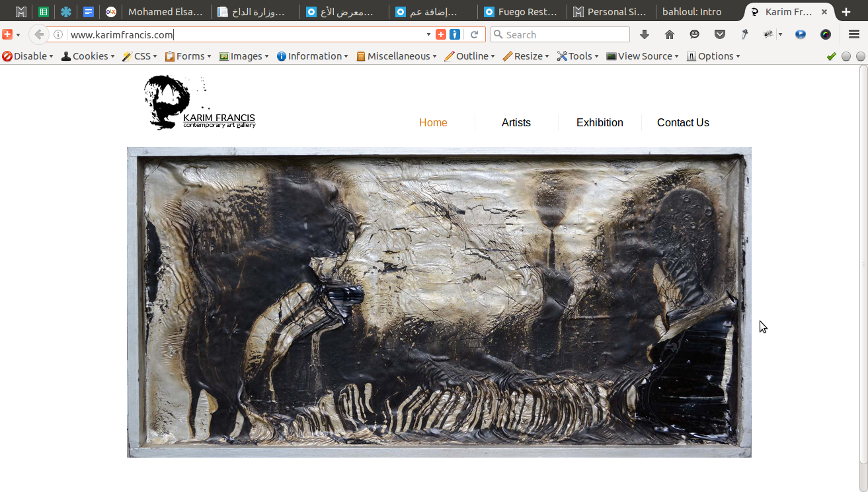Click the orange plus icon in address bar

coord(441,34)
